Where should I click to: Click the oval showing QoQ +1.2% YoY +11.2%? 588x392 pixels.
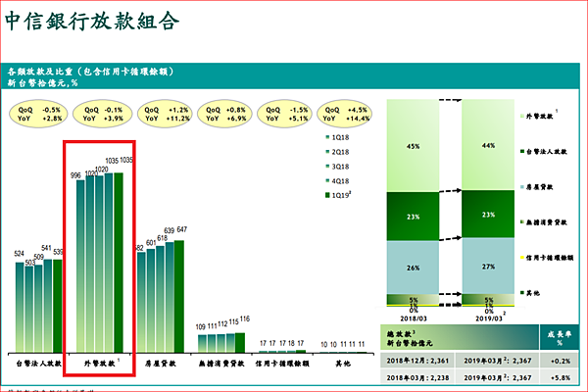coord(166,114)
